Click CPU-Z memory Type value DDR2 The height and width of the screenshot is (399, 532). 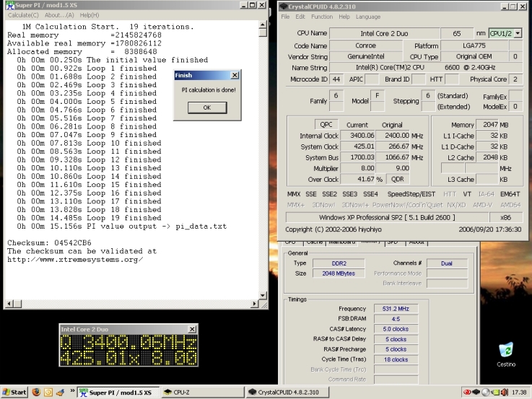point(339,263)
